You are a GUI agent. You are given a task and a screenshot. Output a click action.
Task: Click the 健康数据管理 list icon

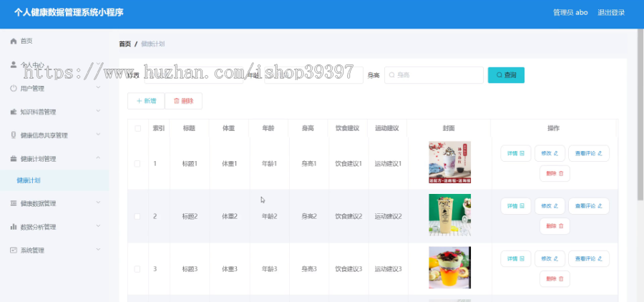pyautogui.click(x=14, y=203)
